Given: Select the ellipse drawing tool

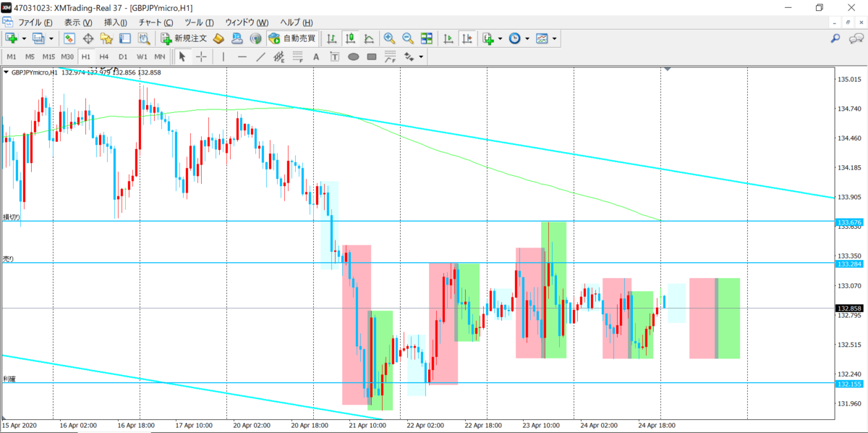Looking at the screenshot, I should click(353, 56).
